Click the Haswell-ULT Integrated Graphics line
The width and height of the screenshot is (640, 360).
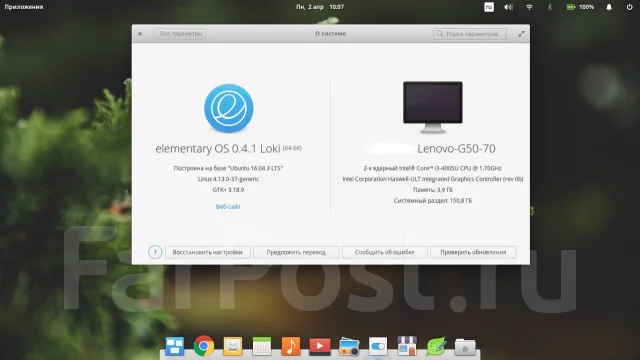pos(433,179)
